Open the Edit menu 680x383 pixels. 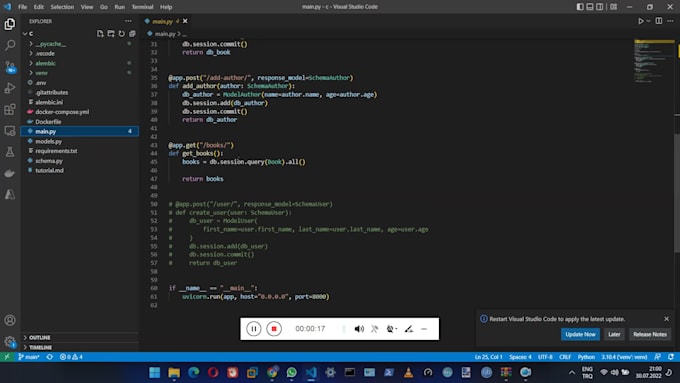[x=39, y=7]
